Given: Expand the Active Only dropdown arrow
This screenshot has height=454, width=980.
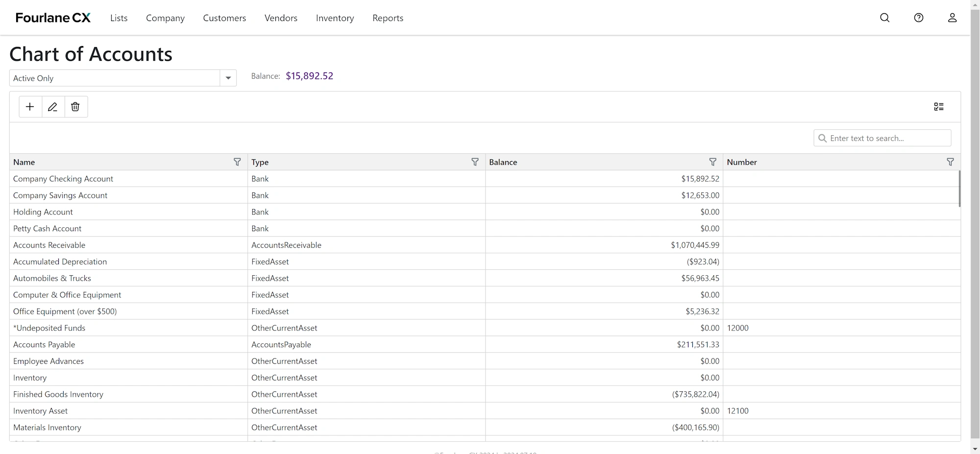Looking at the screenshot, I should 228,78.
